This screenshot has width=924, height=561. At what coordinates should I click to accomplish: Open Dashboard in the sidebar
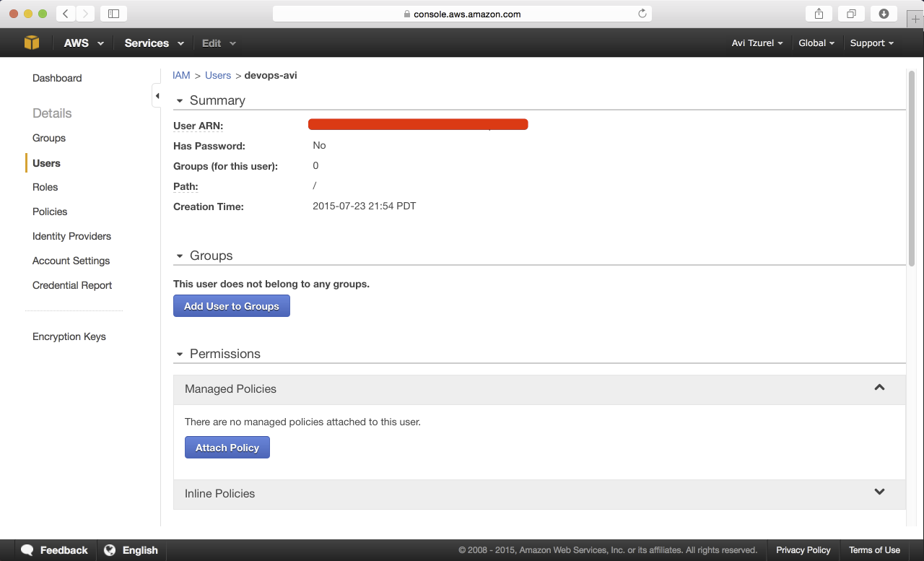(x=57, y=78)
